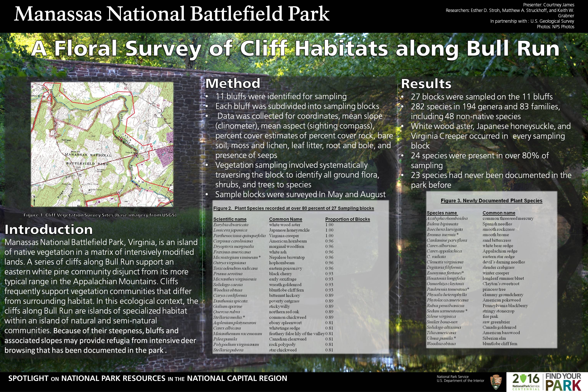588x392 pixels.
Task: Click 'feathery false lily of the valley'
Action: (297, 334)
